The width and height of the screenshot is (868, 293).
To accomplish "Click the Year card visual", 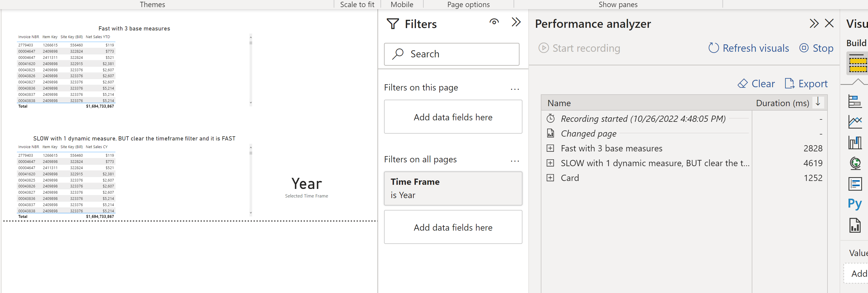I will (x=306, y=187).
